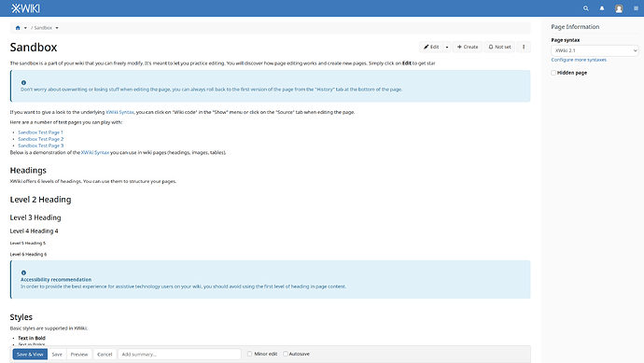
Task: Open the Page syntax XWiki 2.1 dropdown
Action: (595, 50)
